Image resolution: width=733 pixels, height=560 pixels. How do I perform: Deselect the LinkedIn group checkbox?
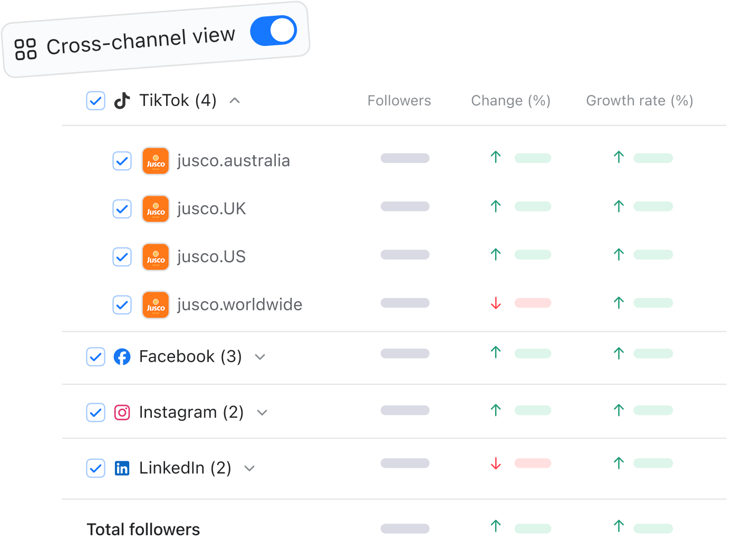point(95,468)
